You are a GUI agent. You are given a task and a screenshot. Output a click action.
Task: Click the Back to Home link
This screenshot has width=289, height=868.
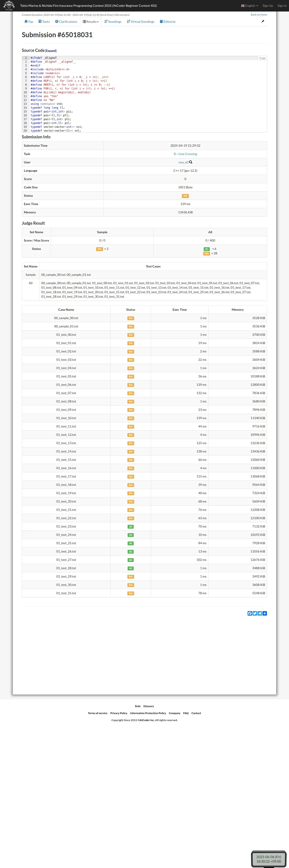coord(259,15)
